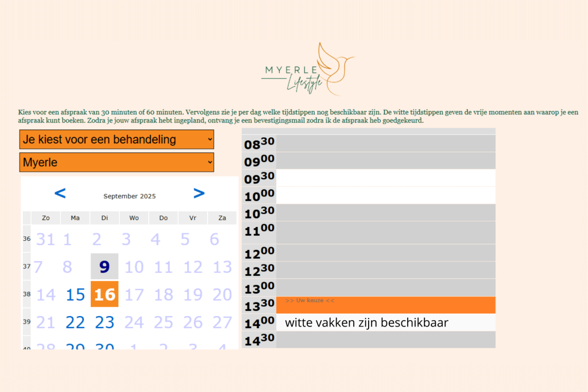Click the 'September 2025' month title
The height and width of the screenshot is (392, 588).
[x=129, y=197]
